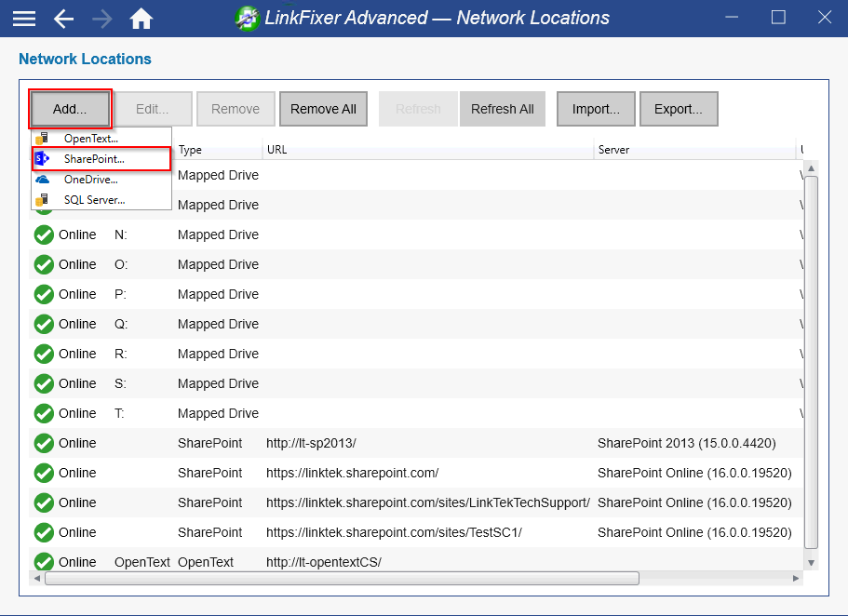Viewport: 848px width, 616px height.
Task: Click status icon of http://lt-sp2013/ row
Action: click(x=44, y=443)
